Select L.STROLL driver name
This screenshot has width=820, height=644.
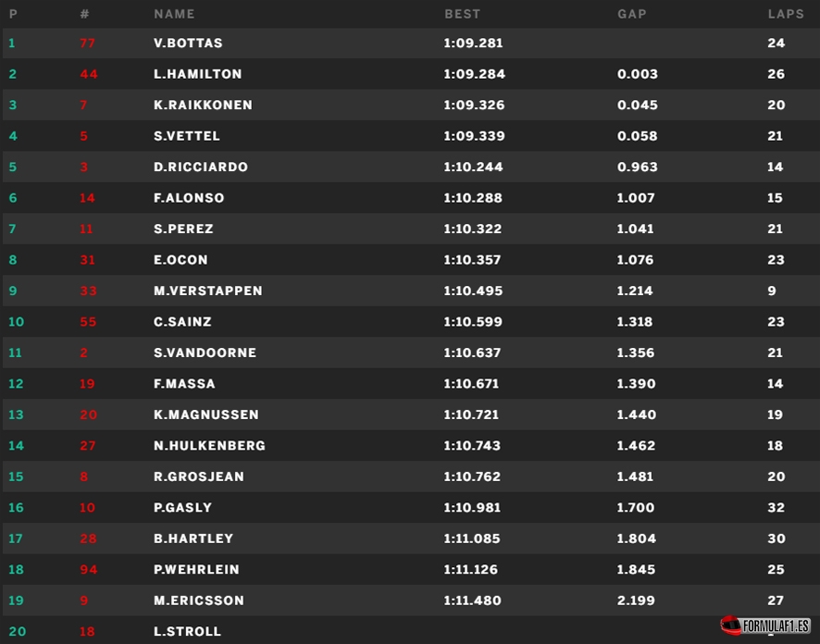(187, 631)
